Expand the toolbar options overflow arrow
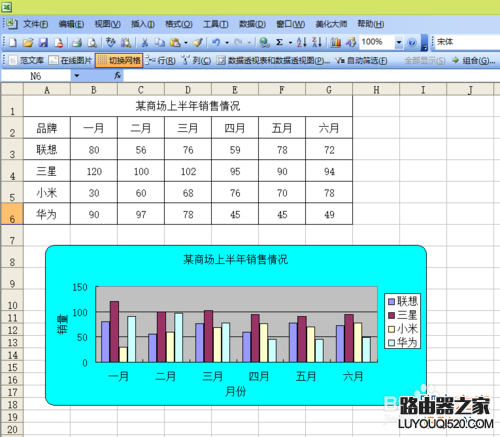The height and width of the screenshot is (437, 500). pyautogui.click(x=424, y=43)
